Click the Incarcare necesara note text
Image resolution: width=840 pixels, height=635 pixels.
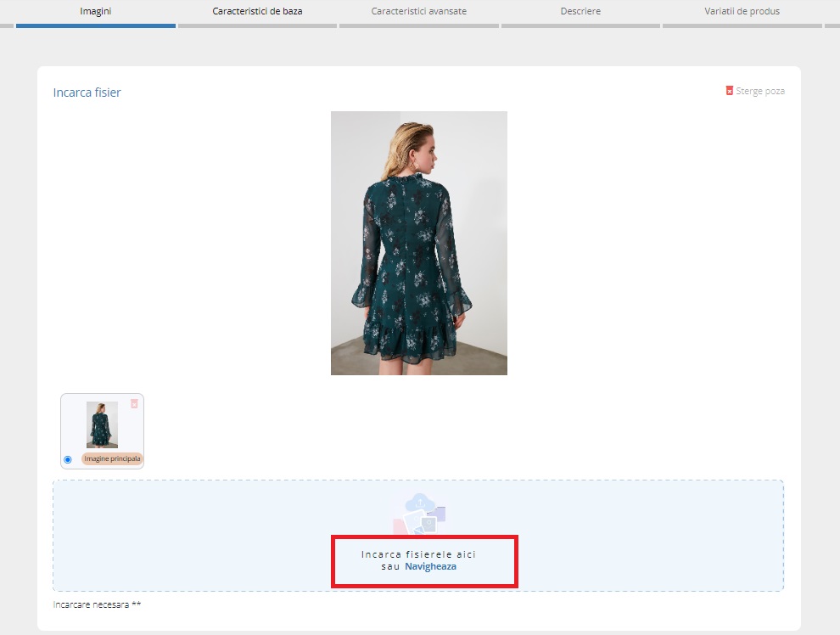pyautogui.click(x=97, y=605)
